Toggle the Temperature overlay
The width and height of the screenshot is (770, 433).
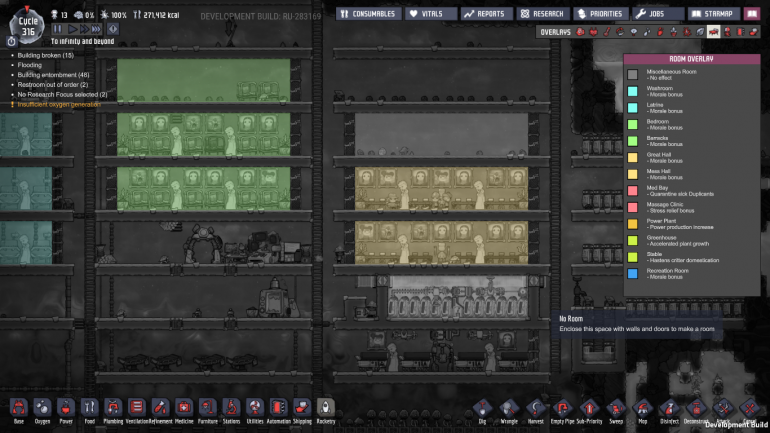(607, 32)
